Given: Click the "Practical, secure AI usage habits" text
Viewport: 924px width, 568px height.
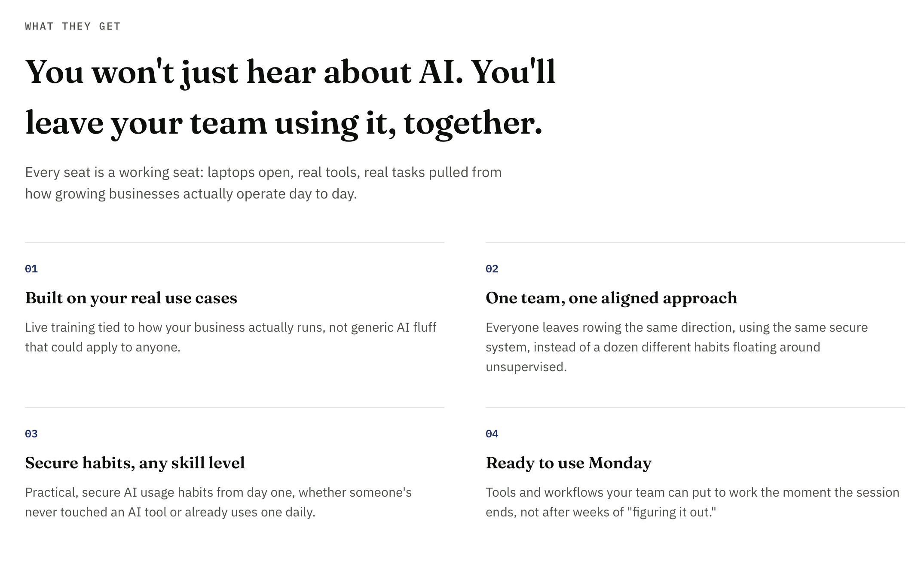Looking at the screenshot, I should (x=218, y=502).
